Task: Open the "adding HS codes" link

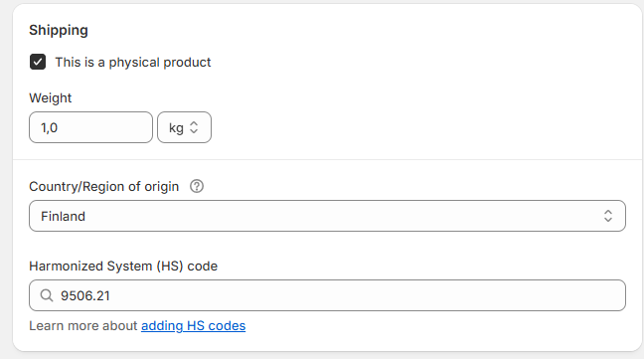Action: point(194,326)
